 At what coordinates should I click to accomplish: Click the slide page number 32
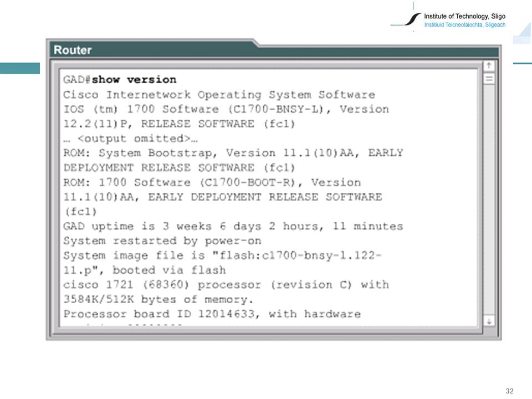pyautogui.click(x=509, y=391)
